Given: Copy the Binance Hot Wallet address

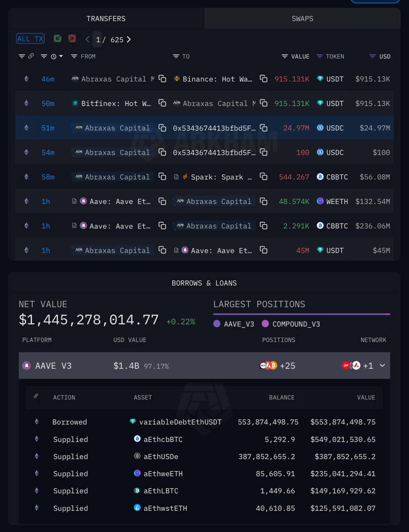Looking at the screenshot, I should click(x=264, y=79).
